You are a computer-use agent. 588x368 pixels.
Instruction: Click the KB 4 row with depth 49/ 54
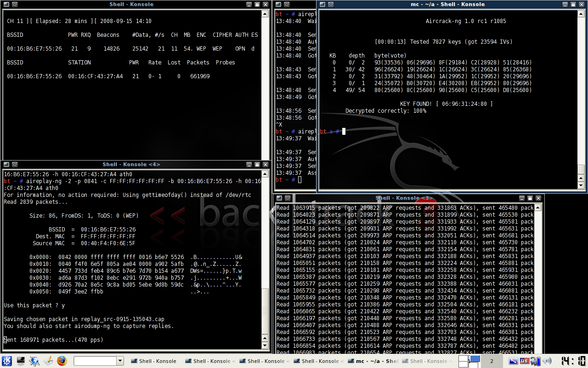[x=432, y=90]
